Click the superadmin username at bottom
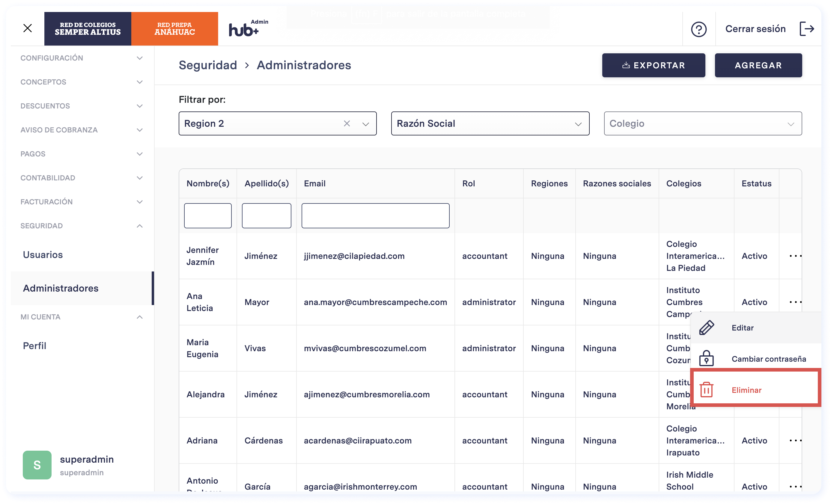The height and width of the screenshot is (504, 831). [87, 459]
